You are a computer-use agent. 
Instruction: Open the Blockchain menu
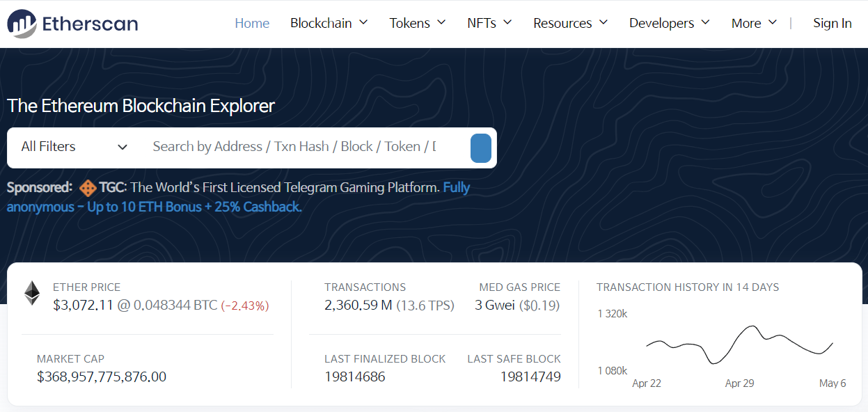tap(329, 23)
